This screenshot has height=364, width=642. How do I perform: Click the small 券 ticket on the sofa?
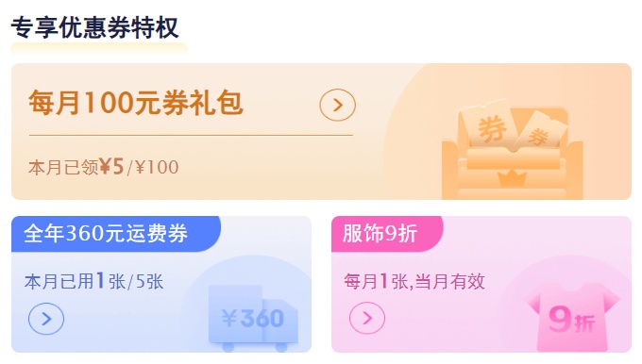541,131
